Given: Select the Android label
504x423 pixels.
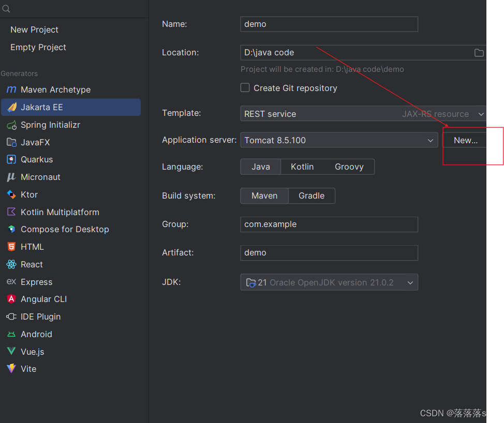Looking at the screenshot, I should click(x=36, y=334).
